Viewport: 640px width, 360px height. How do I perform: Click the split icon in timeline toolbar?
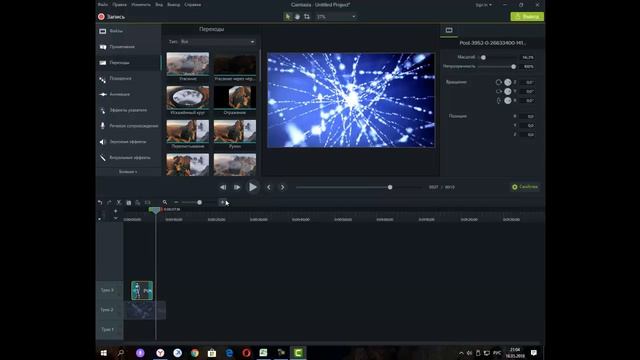(x=147, y=202)
